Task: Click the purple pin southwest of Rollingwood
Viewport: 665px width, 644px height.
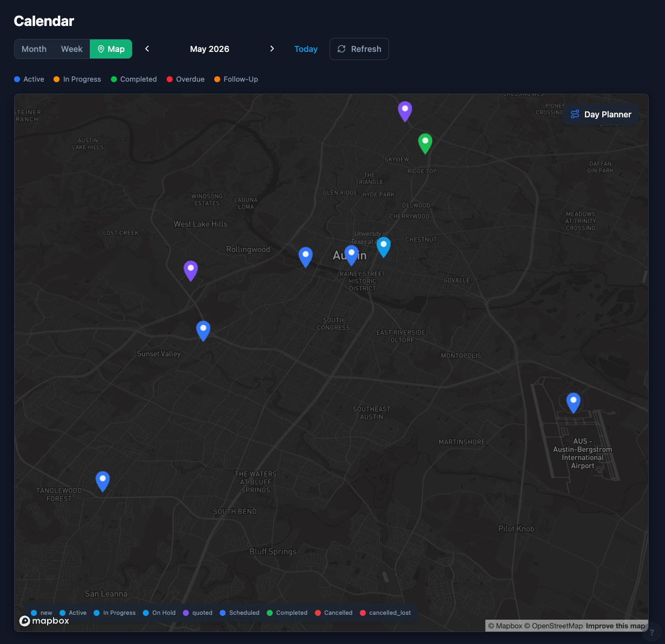Action: point(190,271)
